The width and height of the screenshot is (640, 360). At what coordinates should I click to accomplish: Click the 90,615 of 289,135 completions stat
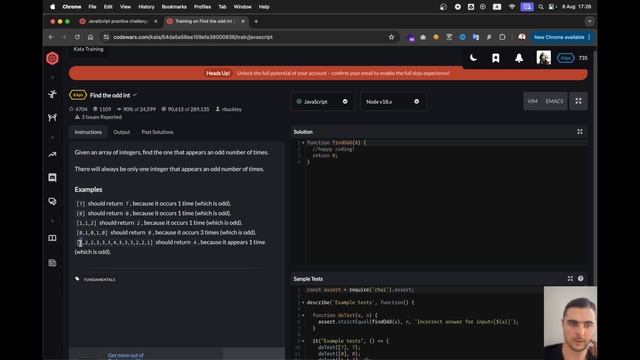185,109
